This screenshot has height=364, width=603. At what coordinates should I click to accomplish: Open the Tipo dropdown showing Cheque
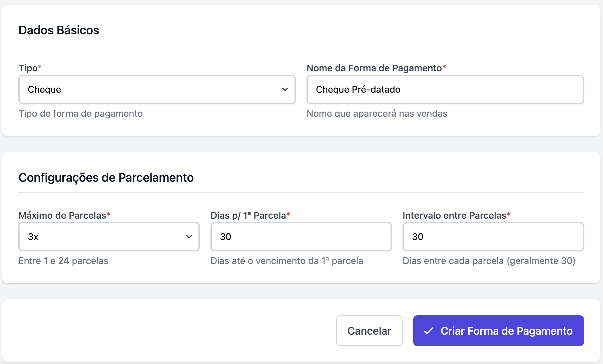pyautogui.click(x=157, y=89)
